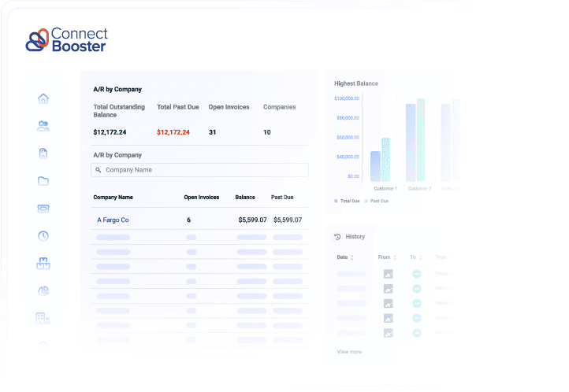The width and height of the screenshot is (569, 392).
Task: Sort History by From column arrows
Action: [395, 257]
